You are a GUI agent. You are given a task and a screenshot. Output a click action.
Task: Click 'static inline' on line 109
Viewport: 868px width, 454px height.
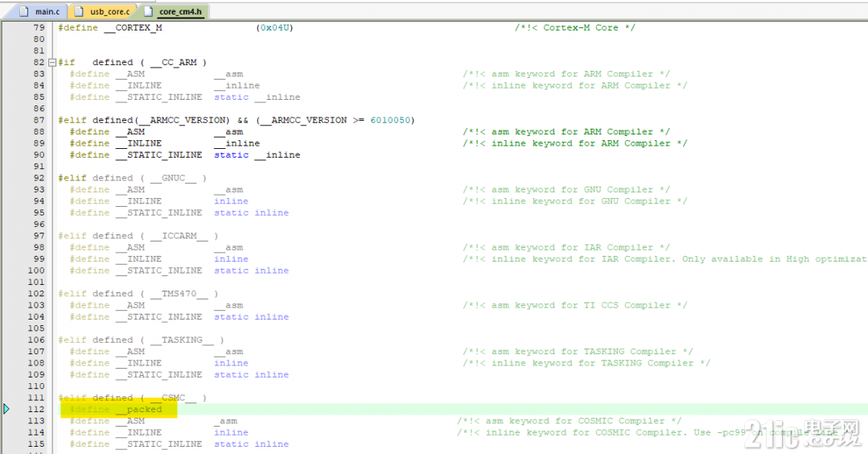(x=251, y=375)
